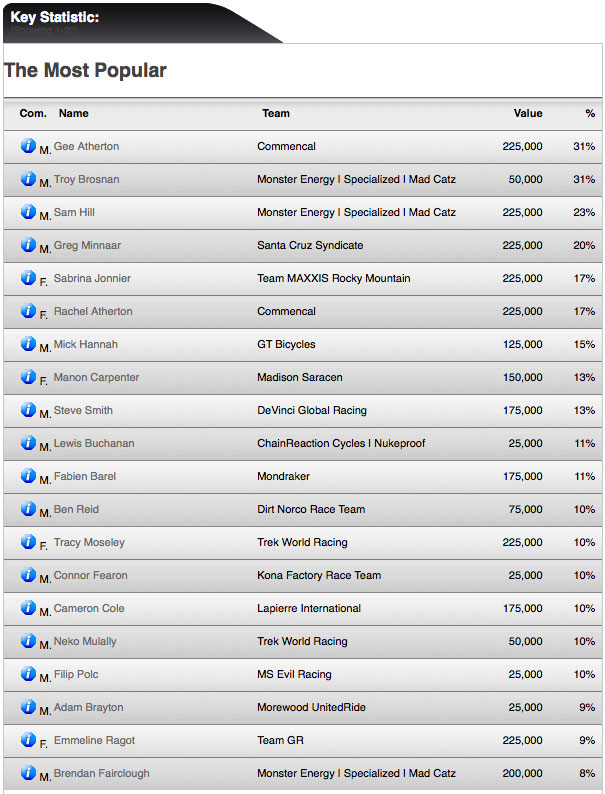The width and height of the screenshot is (605, 794).
Task: Click info icon next to Steve Smith
Action: tap(28, 410)
